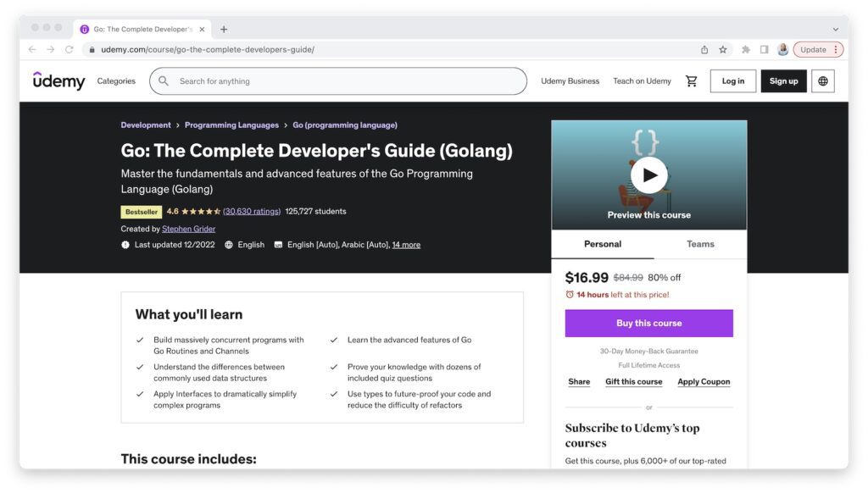Choose language with the globe icon
This screenshot has height=493, width=868.
(x=822, y=80)
